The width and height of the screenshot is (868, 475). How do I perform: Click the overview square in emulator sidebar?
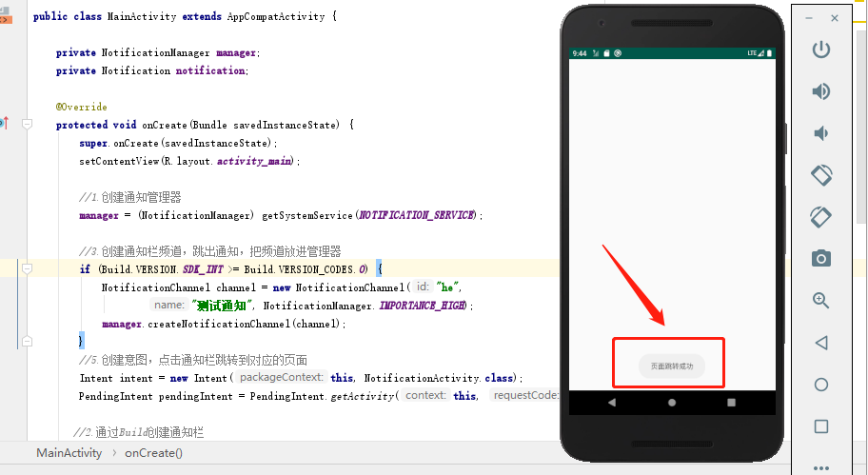(821, 426)
